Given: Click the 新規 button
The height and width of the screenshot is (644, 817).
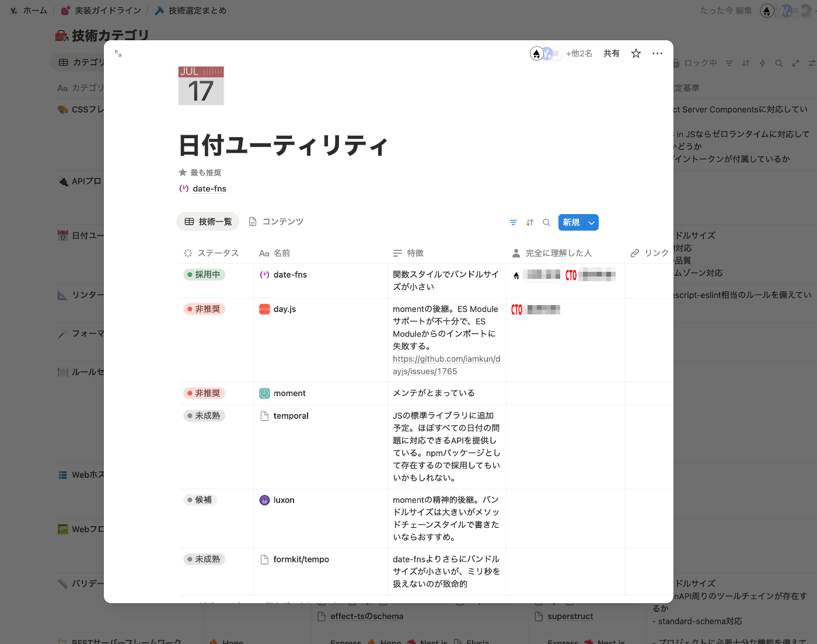Looking at the screenshot, I should click(571, 222).
